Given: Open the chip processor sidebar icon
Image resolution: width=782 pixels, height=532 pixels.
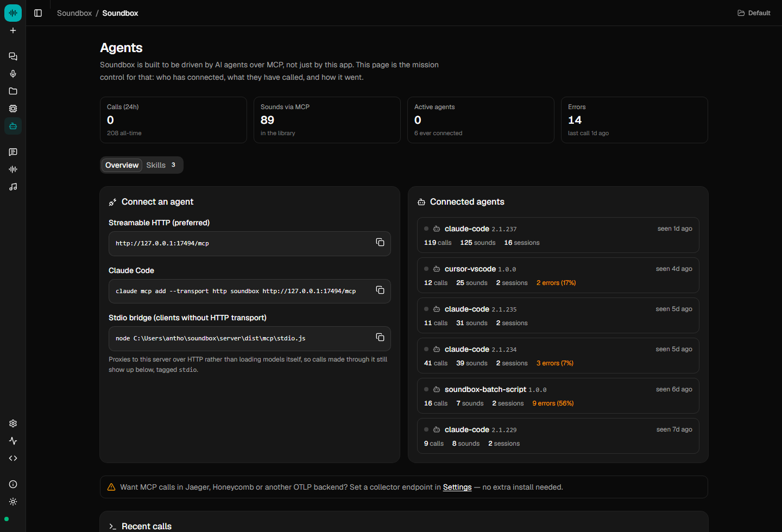Looking at the screenshot, I should click(13, 109).
